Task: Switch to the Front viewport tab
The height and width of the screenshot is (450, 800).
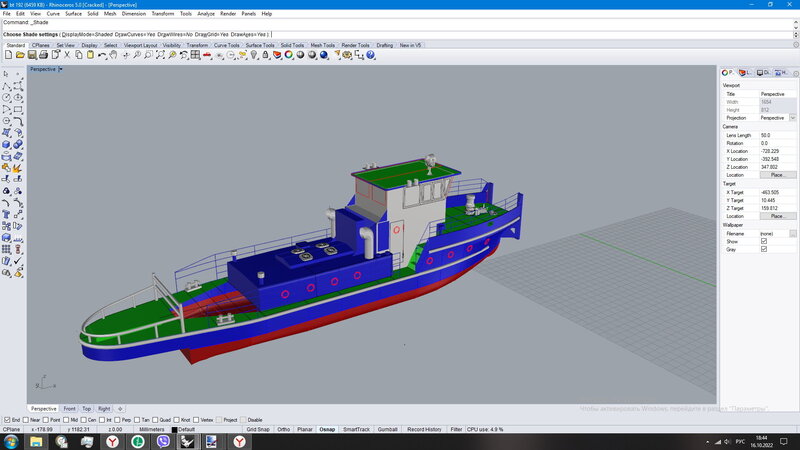Action: [x=69, y=409]
